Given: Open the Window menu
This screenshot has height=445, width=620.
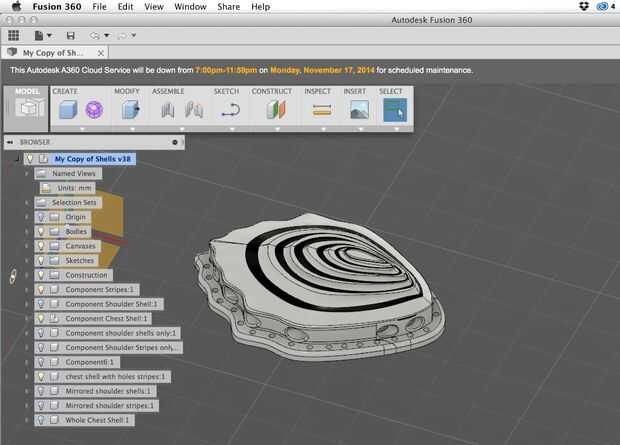Looking at the screenshot, I should coord(190,7).
